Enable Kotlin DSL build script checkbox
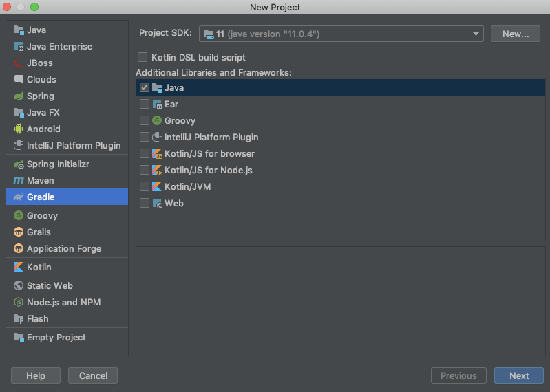 [142, 57]
